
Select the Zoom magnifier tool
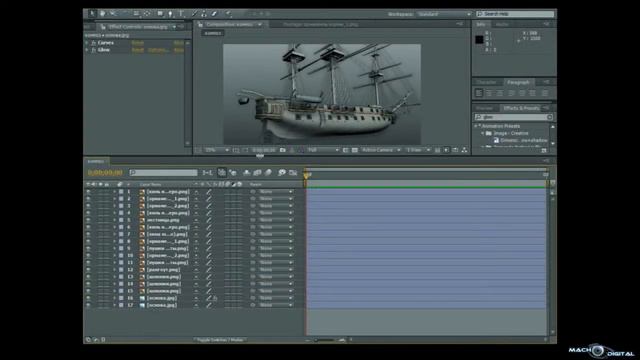click(x=113, y=13)
